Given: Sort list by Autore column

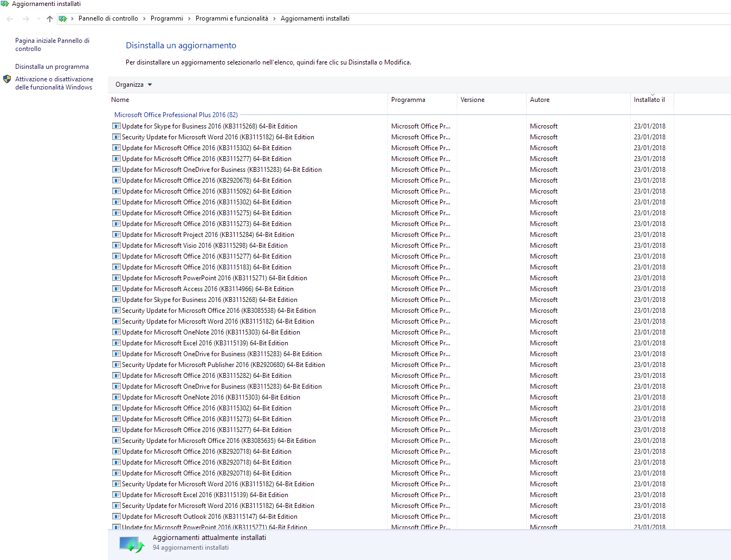Looking at the screenshot, I should (578, 100).
